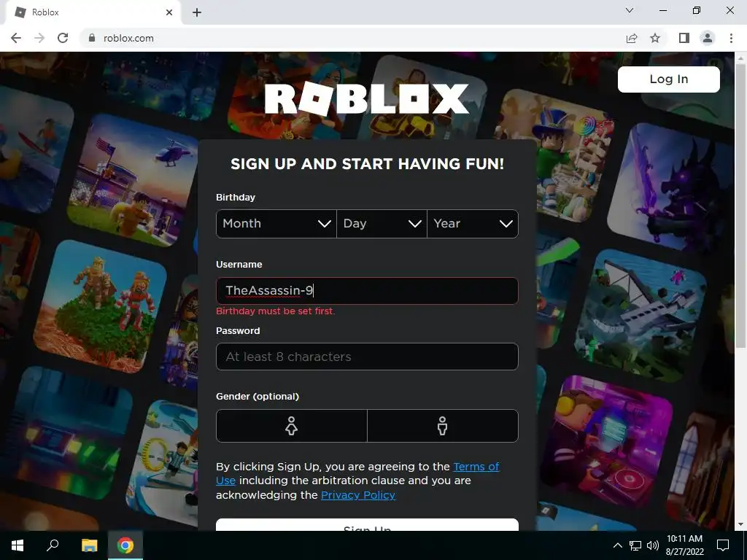The height and width of the screenshot is (560, 747).
Task: Click the 'Password' label above the field
Action: 238,330
